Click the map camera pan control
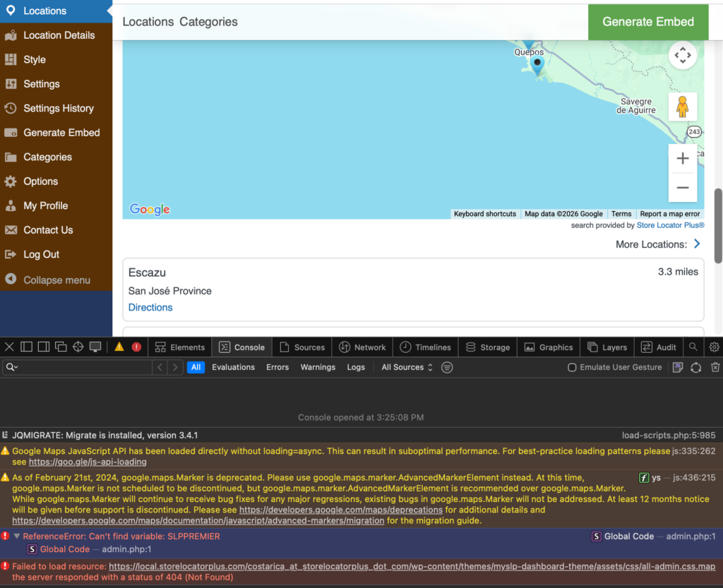This screenshot has height=588, width=723. 682,55
